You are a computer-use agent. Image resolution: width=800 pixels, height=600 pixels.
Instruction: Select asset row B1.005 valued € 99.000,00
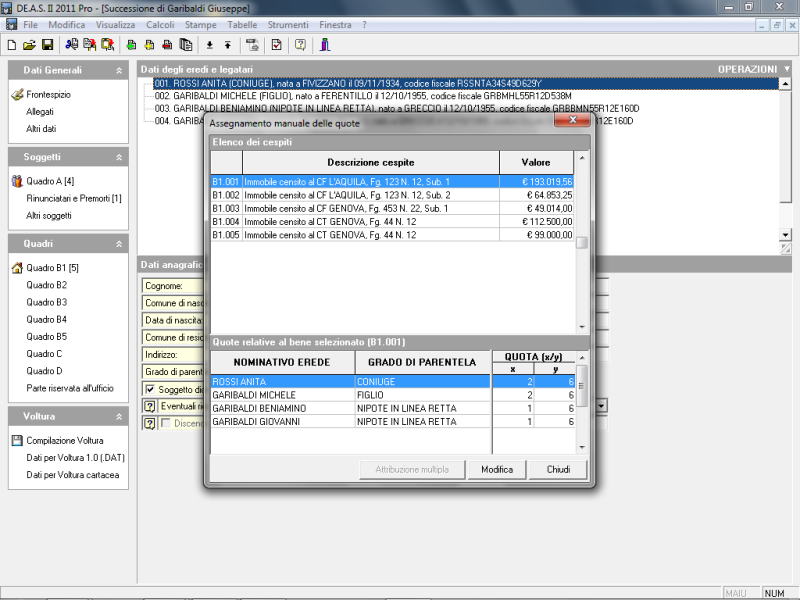click(392, 235)
